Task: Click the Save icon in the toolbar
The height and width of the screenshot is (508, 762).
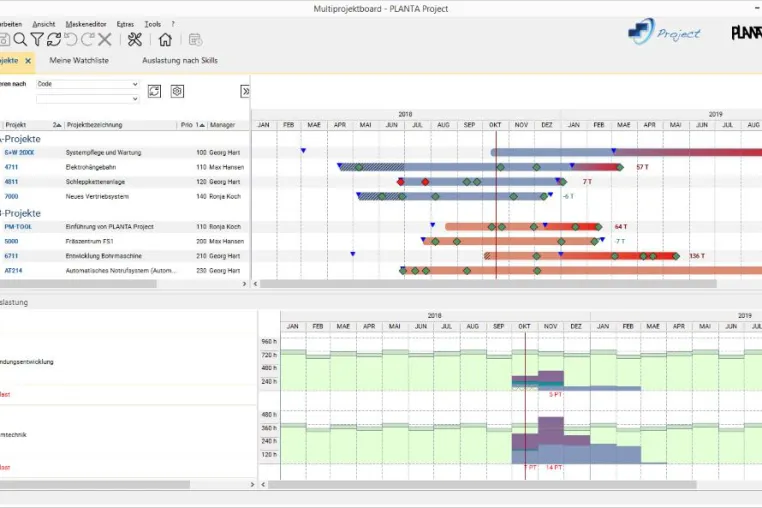Action: click(4, 39)
